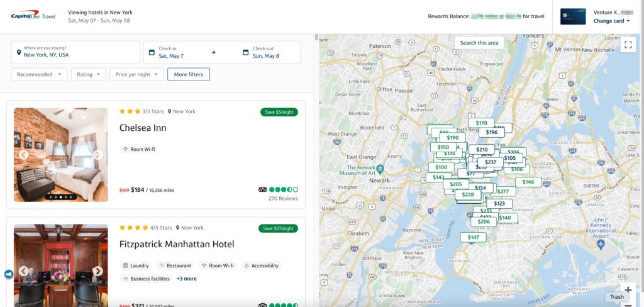Click the Accessibility amenity chip
This screenshot has width=644, height=307.
(261, 265)
